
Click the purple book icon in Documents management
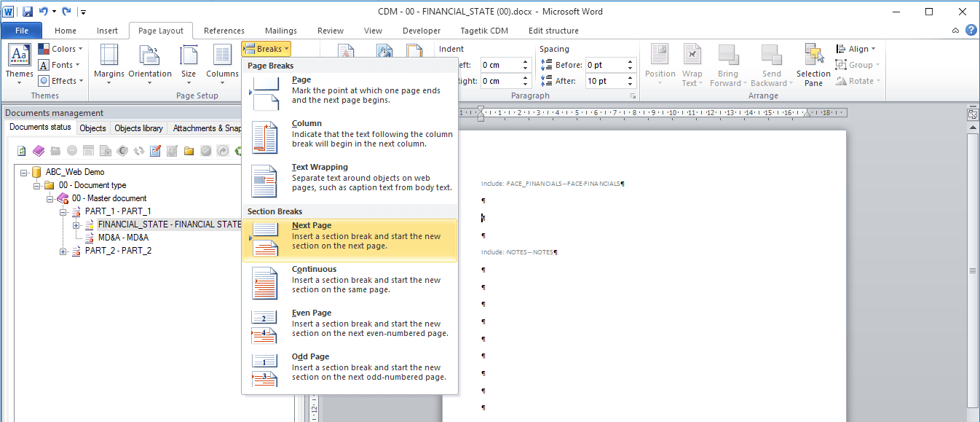(x=39, y=151)
